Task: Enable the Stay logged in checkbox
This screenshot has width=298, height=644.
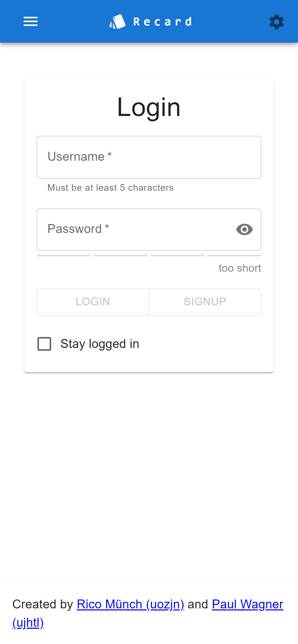Action: (44, 344)
